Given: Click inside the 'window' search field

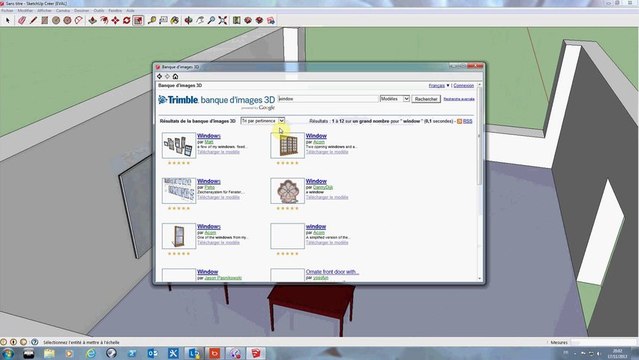Looking at the screenshot, I should (x=328, y=99).
